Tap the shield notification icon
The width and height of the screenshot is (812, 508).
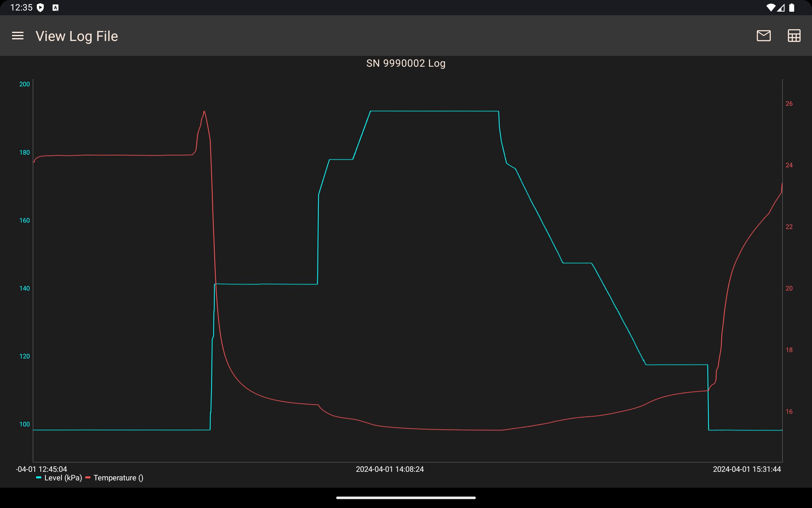40,7
